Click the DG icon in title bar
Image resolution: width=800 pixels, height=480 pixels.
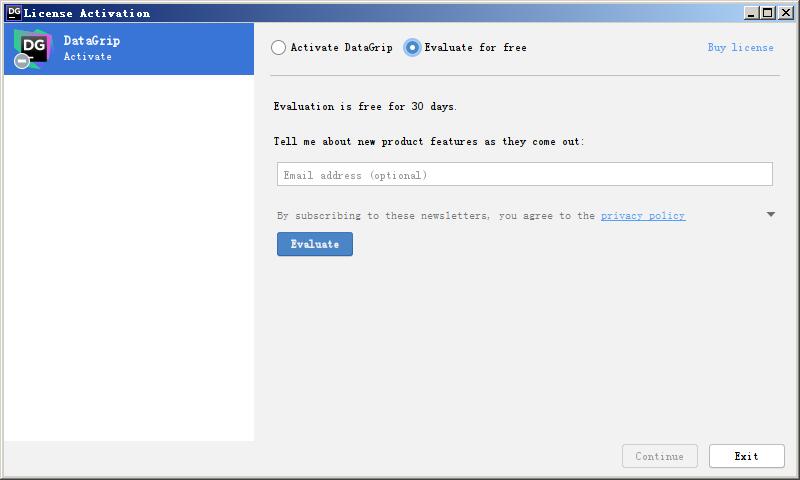coord(14,13)
